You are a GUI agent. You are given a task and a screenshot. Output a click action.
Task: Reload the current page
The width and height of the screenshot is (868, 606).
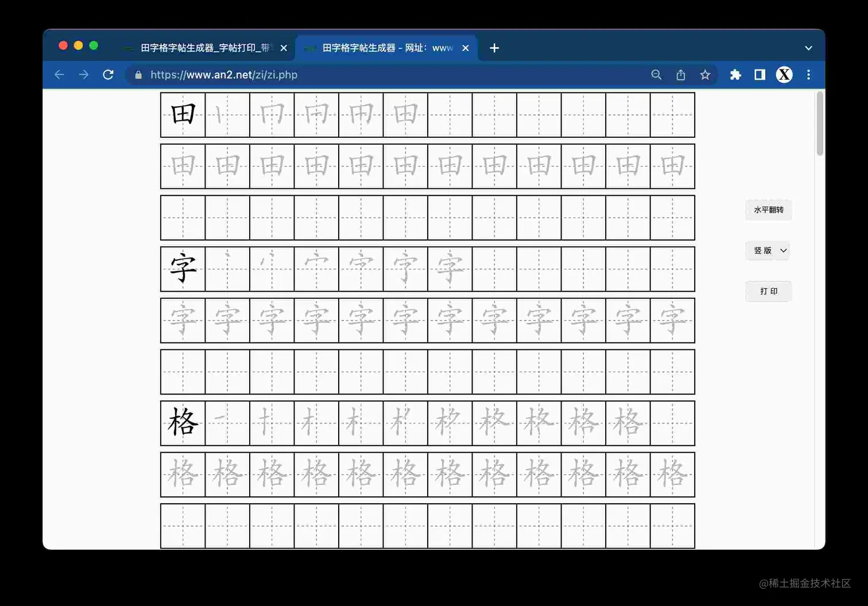click(x=108, y=75)
